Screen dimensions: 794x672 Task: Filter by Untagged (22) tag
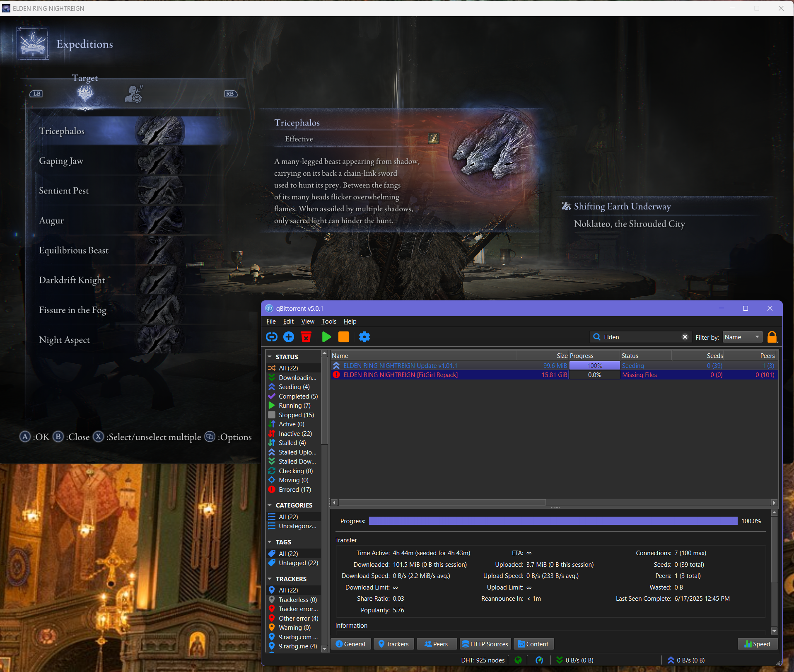294,563
